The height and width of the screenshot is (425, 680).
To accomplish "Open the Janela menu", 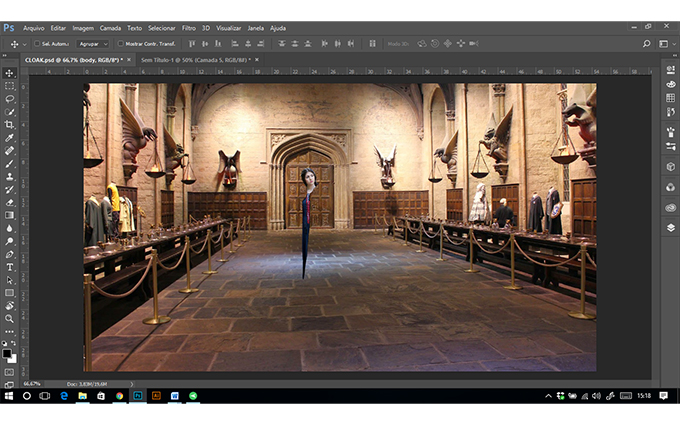I will click(255, 28).
